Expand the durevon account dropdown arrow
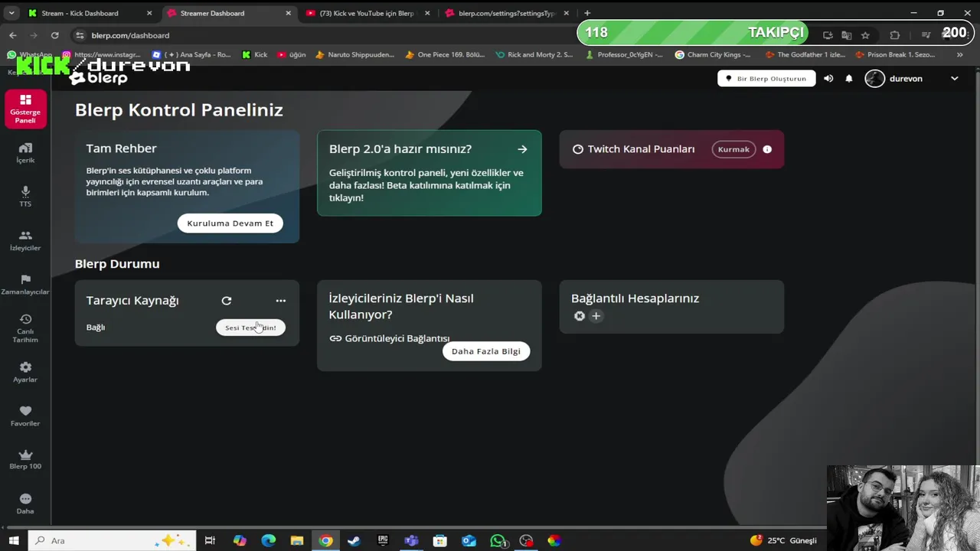Viewport: 980px width, 551px height. [x=954, y=78]
